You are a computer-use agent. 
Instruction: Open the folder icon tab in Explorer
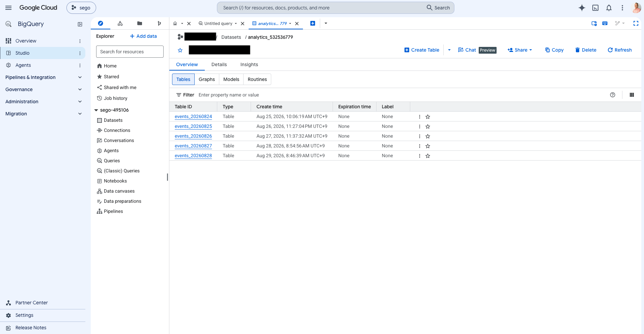click(x=140, y=23)
